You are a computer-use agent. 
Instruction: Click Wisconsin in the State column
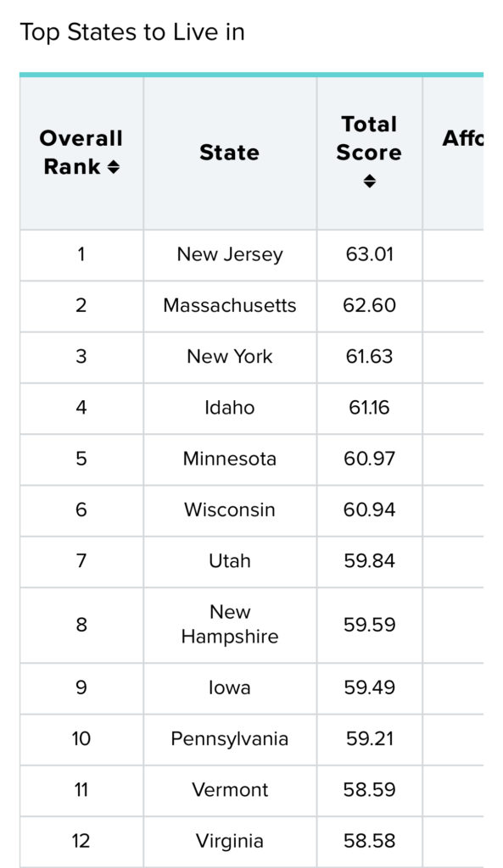(x=230, y=509)
